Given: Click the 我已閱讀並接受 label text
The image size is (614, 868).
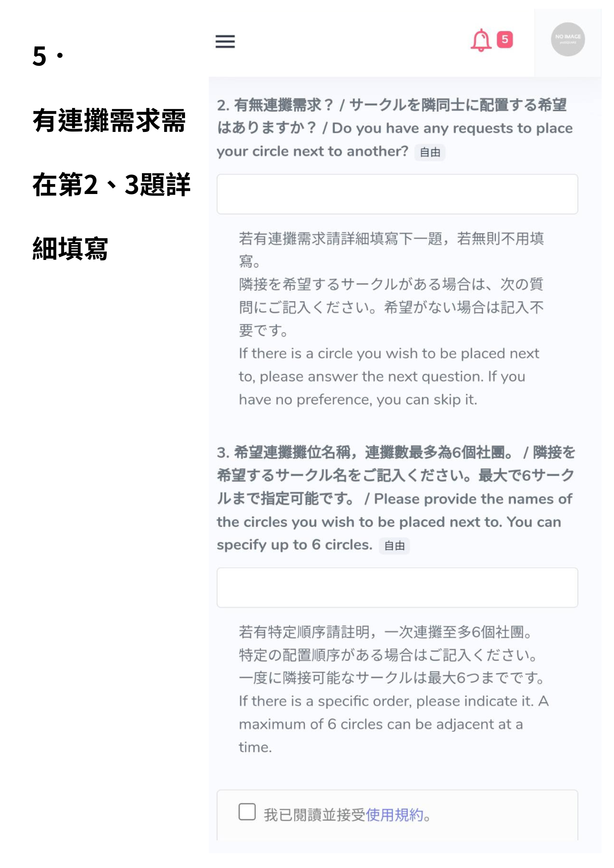Looking at the screenshot, I should tap(314, 815).
